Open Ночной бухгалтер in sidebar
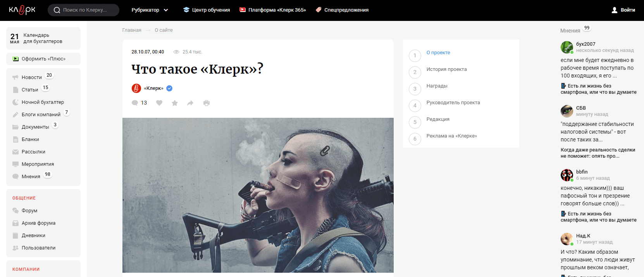Viewport: 644px width, 277px height. 43,102
